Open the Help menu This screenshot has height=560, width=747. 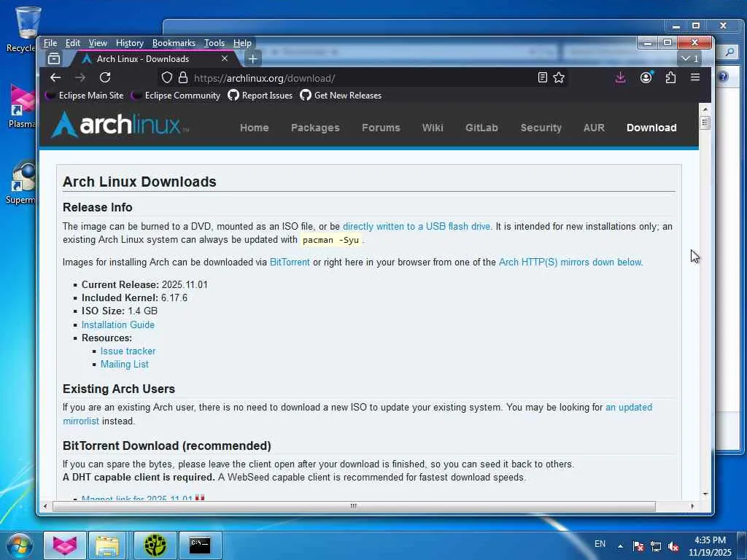242,43
